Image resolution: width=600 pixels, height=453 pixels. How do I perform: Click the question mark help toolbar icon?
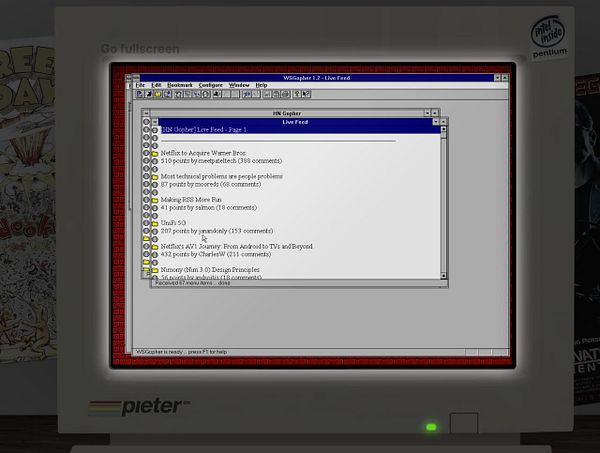[297, 94]
